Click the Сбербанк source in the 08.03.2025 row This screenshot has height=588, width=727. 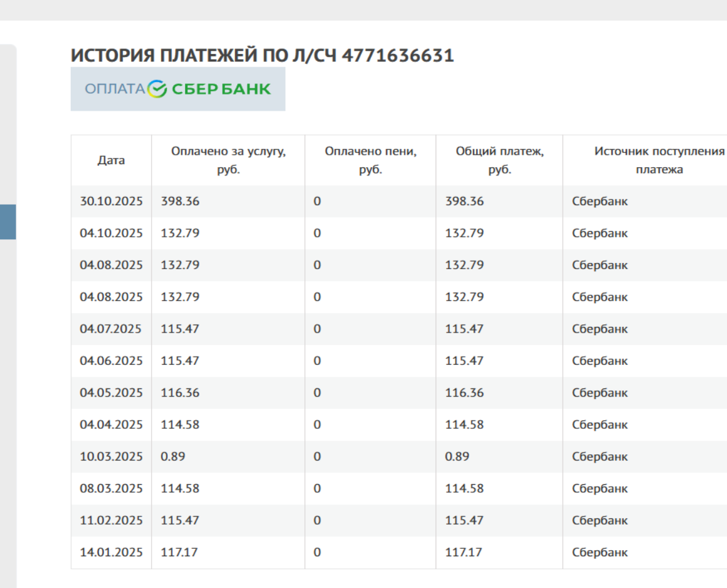[x=600, y=489]
